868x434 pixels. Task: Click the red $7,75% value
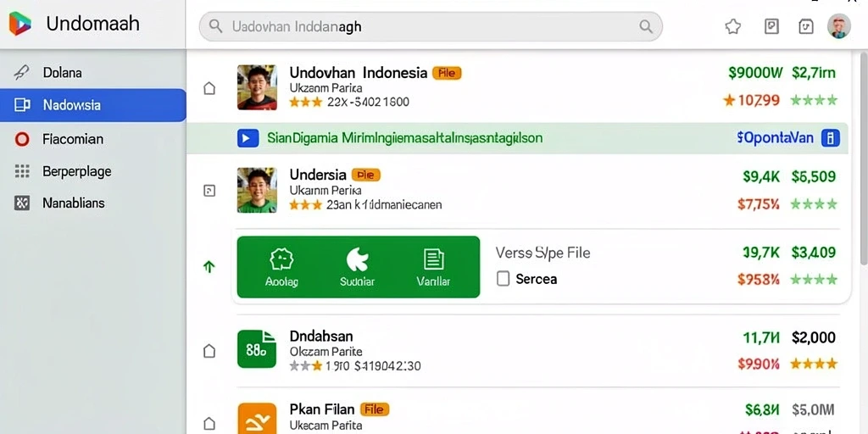[x=759, y=204]
